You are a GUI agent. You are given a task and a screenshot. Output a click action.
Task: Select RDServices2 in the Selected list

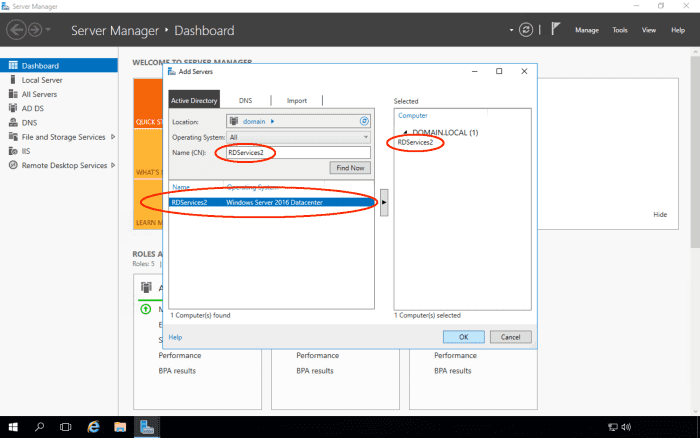415,142
